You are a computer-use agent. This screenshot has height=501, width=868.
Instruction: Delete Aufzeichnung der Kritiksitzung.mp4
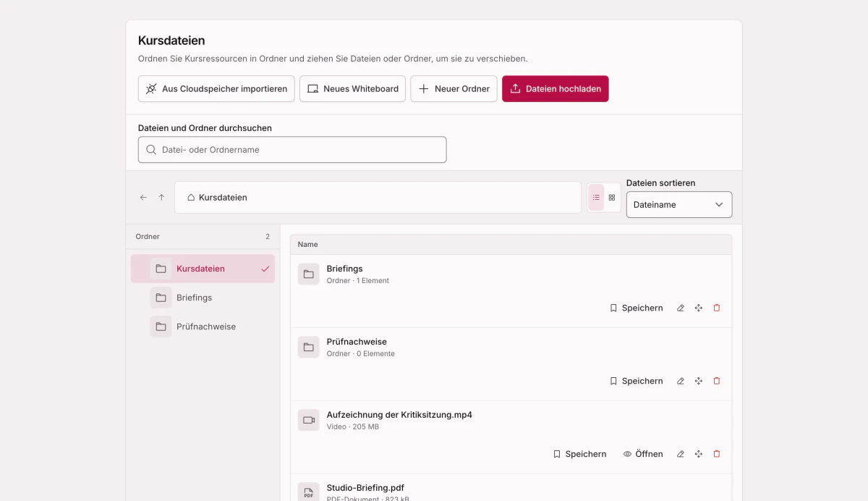point(717,455)
